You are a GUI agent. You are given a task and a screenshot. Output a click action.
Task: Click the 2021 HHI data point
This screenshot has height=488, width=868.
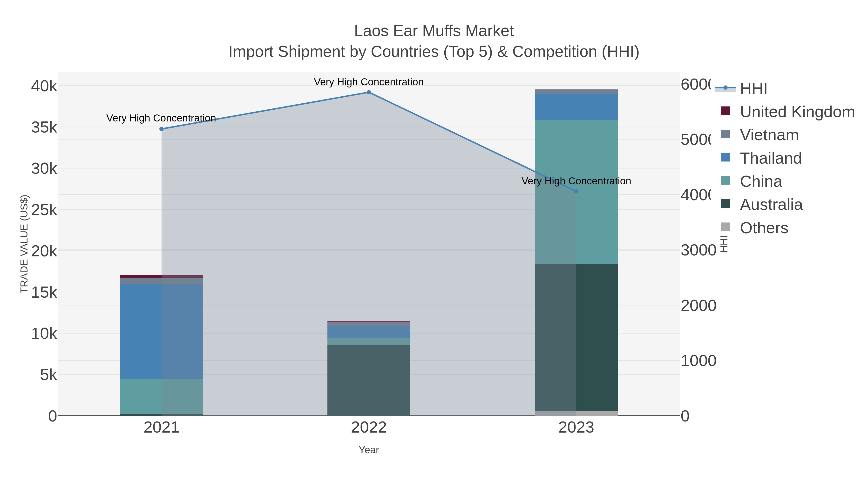click(161, 129)
